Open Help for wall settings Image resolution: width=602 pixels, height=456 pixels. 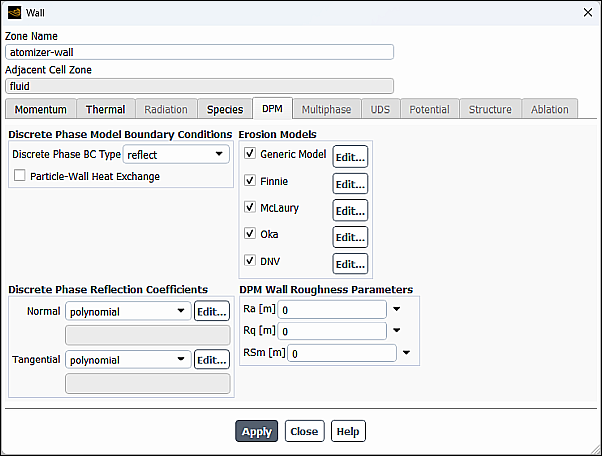(348, 431)
